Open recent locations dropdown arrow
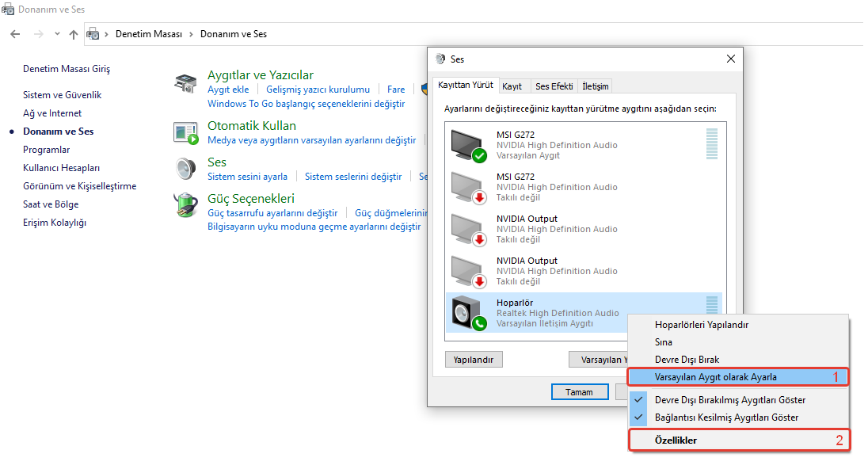 coord(57,34)
